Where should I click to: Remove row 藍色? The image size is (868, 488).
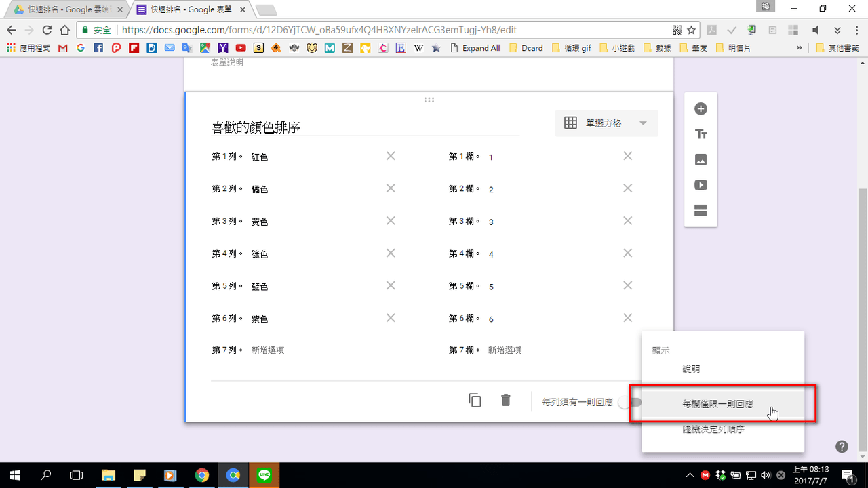tap(391, 285)
